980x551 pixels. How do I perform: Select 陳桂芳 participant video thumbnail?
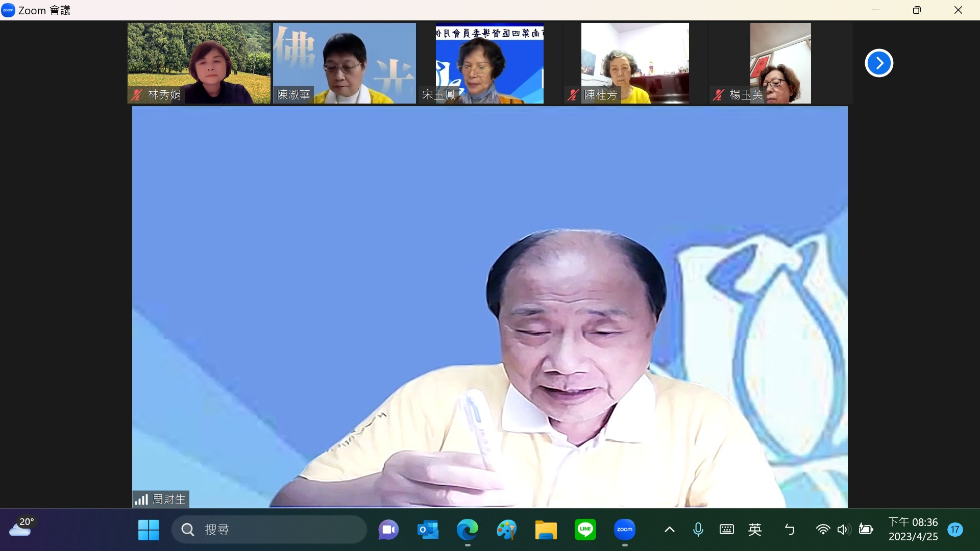[x=634, y=63]
